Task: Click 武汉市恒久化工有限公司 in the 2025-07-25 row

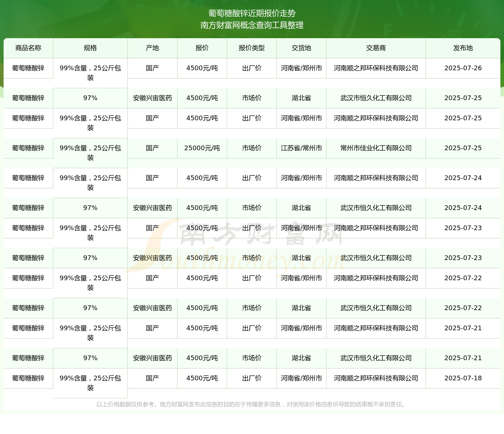Action: click(x=376, y=98)
